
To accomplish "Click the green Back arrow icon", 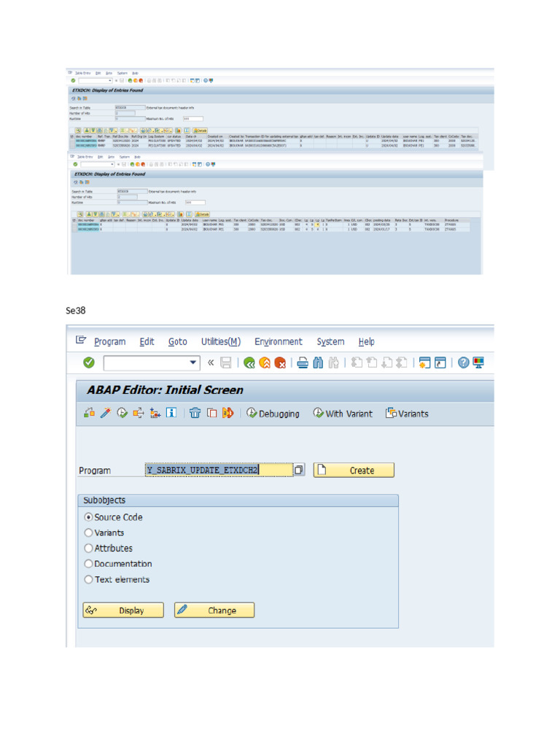I will pos(249,363).
